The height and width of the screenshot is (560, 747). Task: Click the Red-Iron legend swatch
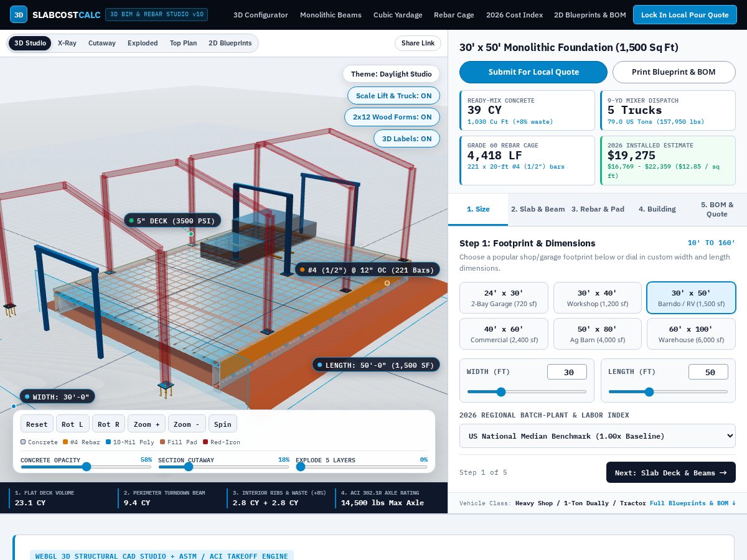click(205, 442)
